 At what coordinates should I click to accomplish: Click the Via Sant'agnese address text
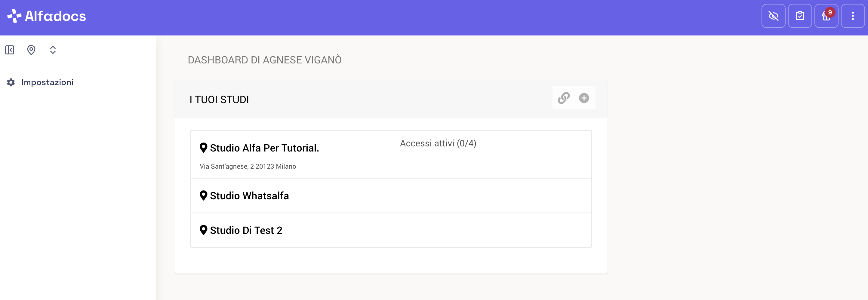[x=248, y=166]
